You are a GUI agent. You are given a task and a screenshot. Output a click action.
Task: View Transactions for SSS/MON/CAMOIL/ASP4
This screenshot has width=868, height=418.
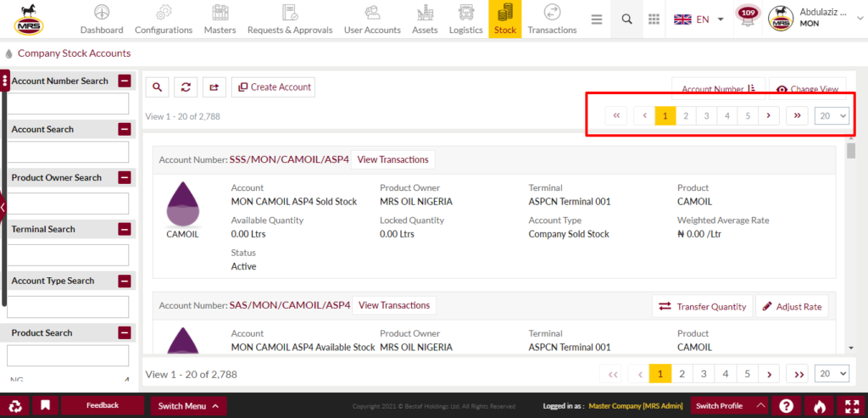[393, 159]
